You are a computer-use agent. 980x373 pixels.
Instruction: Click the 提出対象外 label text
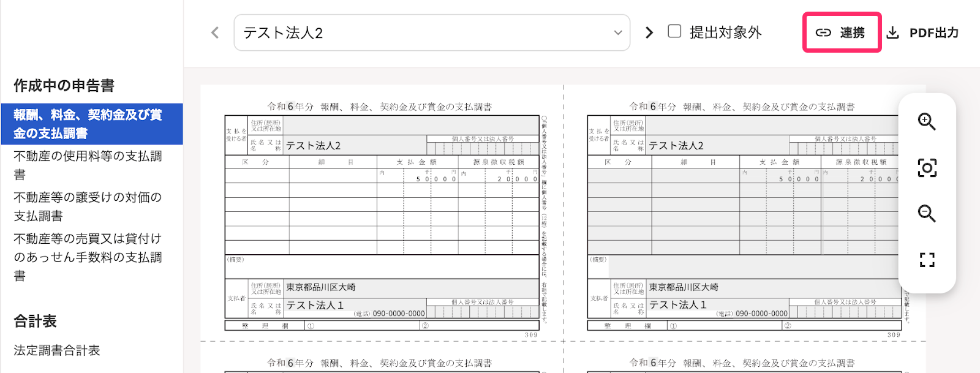[x=726, y=32]
